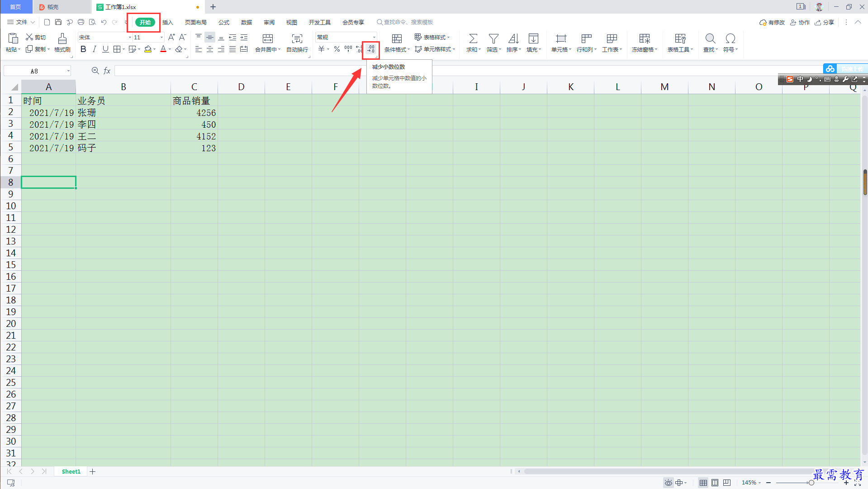The image size is (868, 489).
Task: Apply thousands separator style
Action: (348, 49)
